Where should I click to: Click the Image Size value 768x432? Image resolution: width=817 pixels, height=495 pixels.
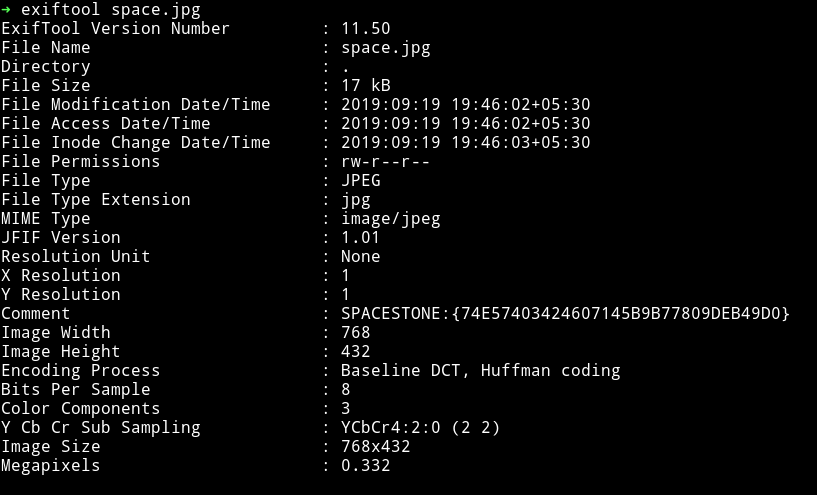[376, 447]
